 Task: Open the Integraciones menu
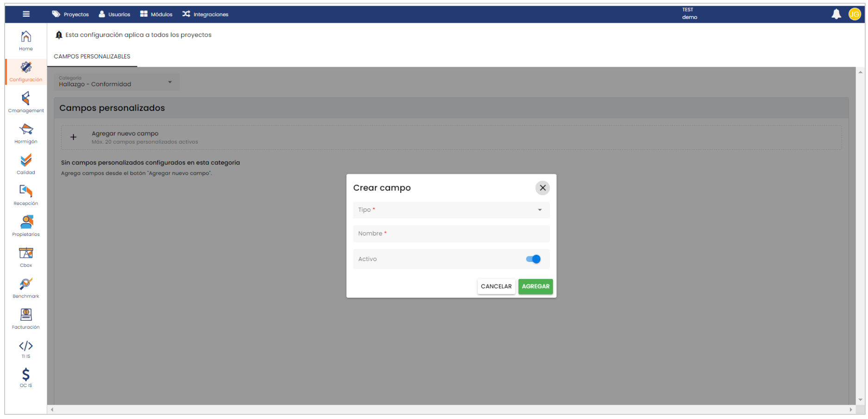(205, 14)
